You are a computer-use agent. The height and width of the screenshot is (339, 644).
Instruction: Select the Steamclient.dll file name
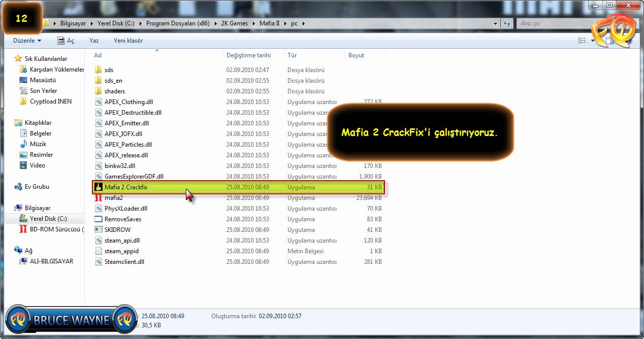(x=124, y=262)
